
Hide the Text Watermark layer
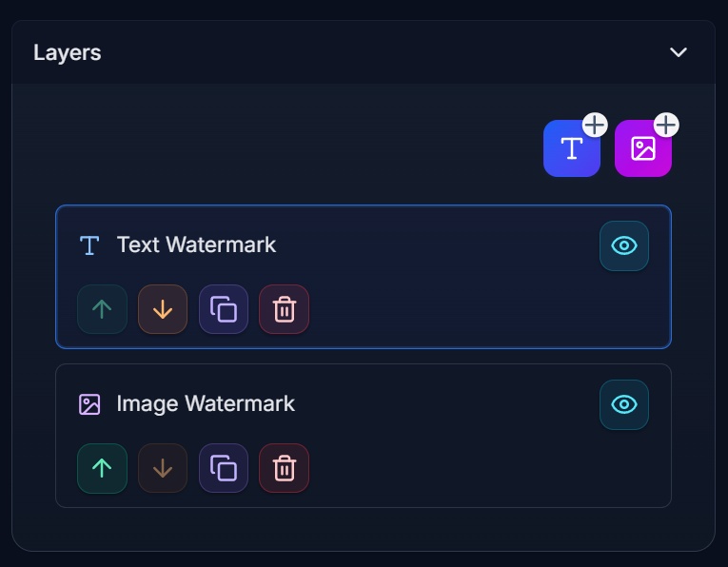coord(624,245)
